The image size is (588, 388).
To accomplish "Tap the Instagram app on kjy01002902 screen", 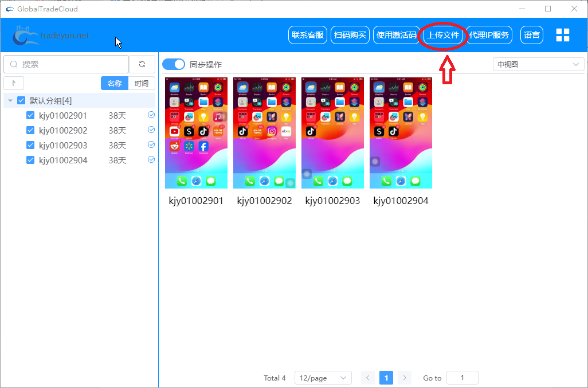I will coord(272,131).
